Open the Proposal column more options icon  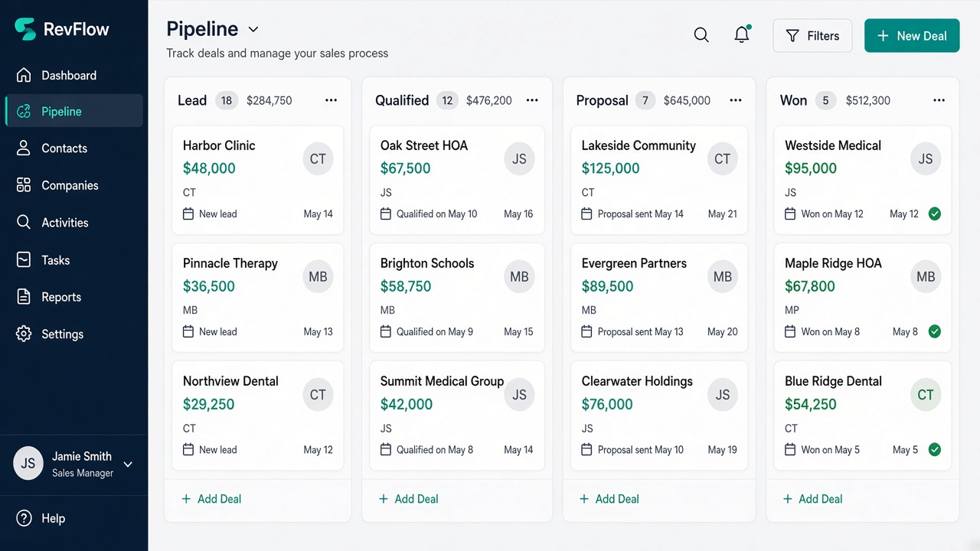736,100
